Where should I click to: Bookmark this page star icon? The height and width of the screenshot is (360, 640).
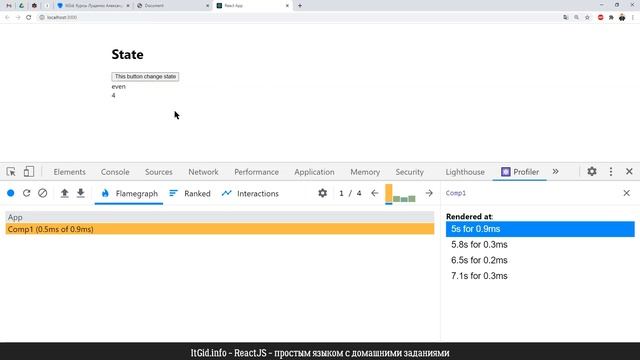(x=587, y=18)
